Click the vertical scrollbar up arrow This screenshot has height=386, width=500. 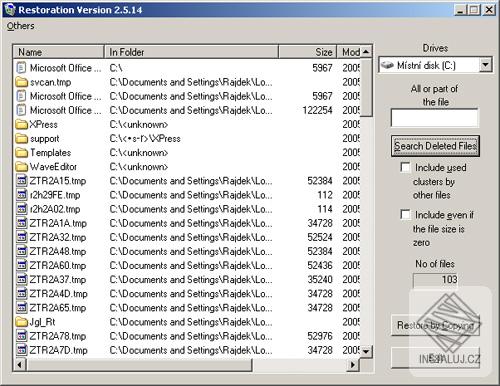pyautogui.click(x=366, y=52)
